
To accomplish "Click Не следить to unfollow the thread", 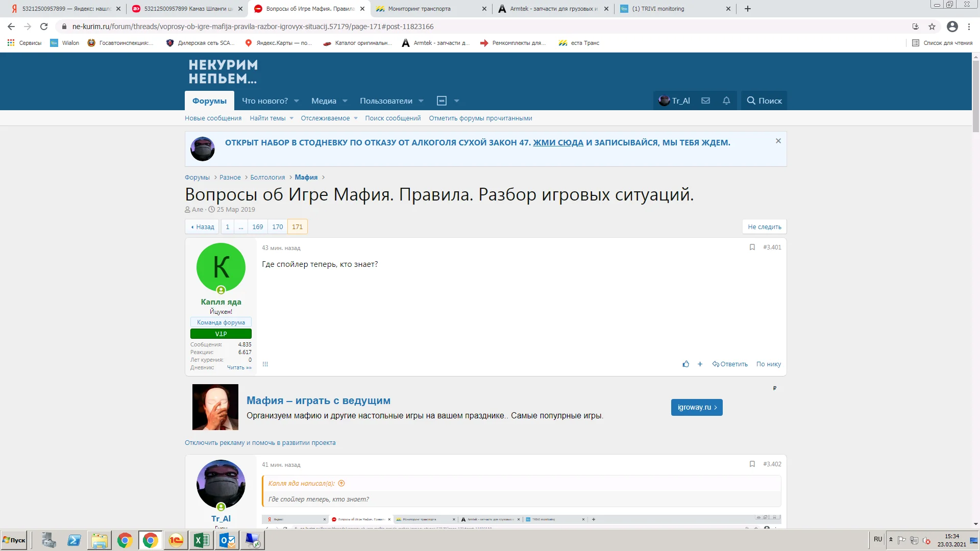I will pos(764,227).
